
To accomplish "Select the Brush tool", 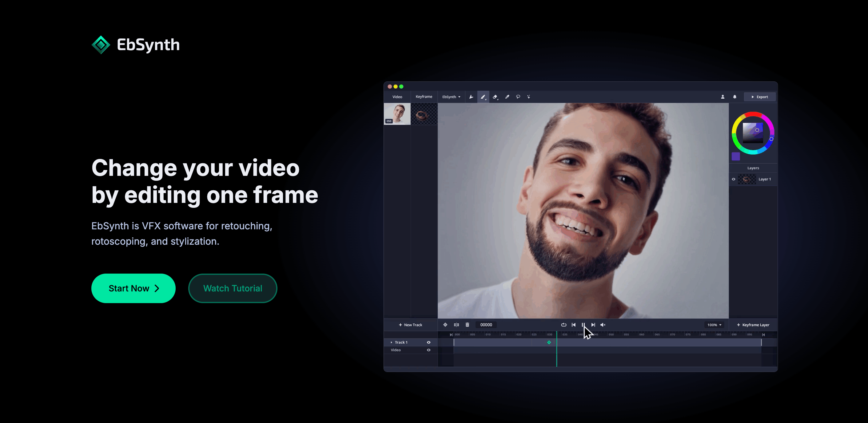I will (483, 97).
